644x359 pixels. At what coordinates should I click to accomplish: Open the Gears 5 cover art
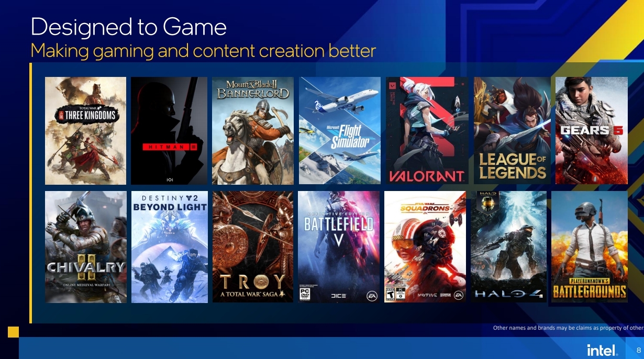click(x=591, y=131)
